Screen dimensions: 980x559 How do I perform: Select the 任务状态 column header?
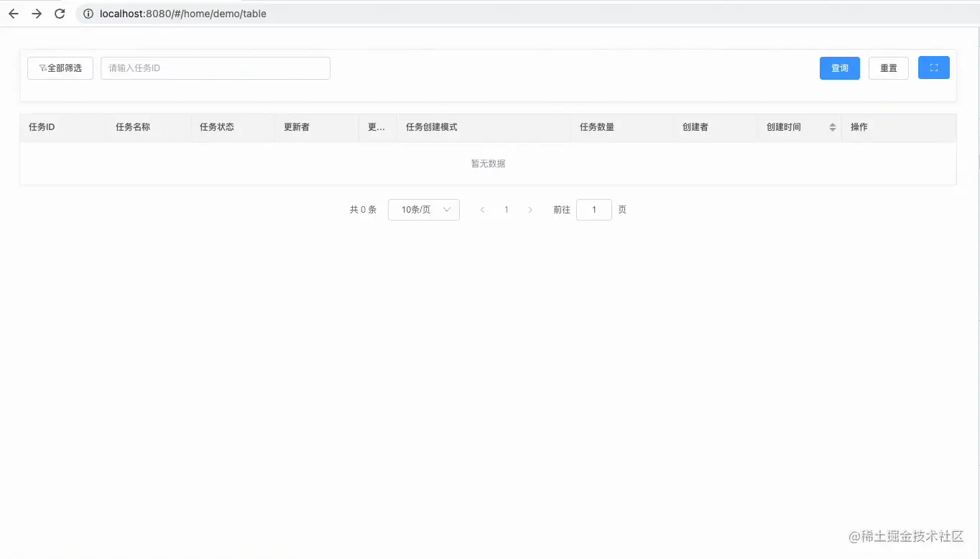click(217, 126)
